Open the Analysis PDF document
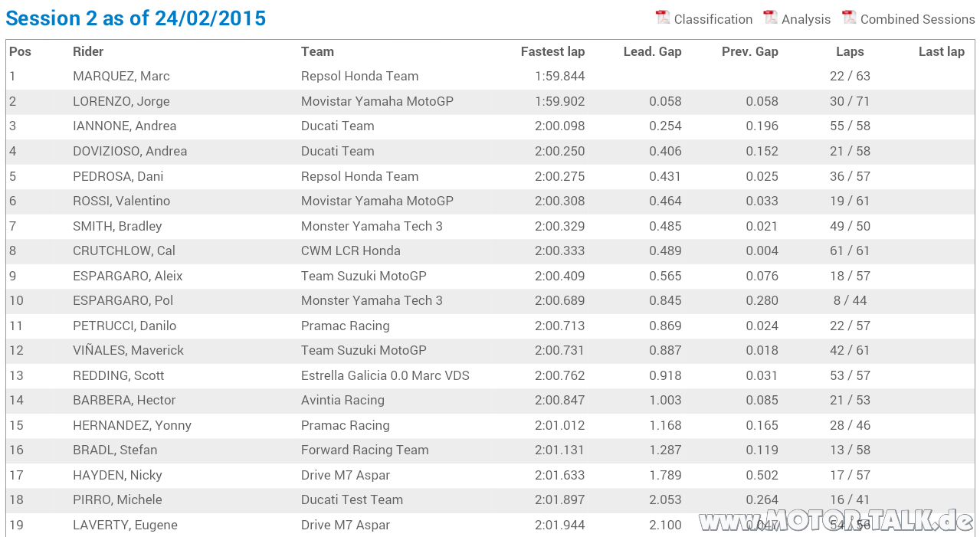980x537 pixels. 803,19
